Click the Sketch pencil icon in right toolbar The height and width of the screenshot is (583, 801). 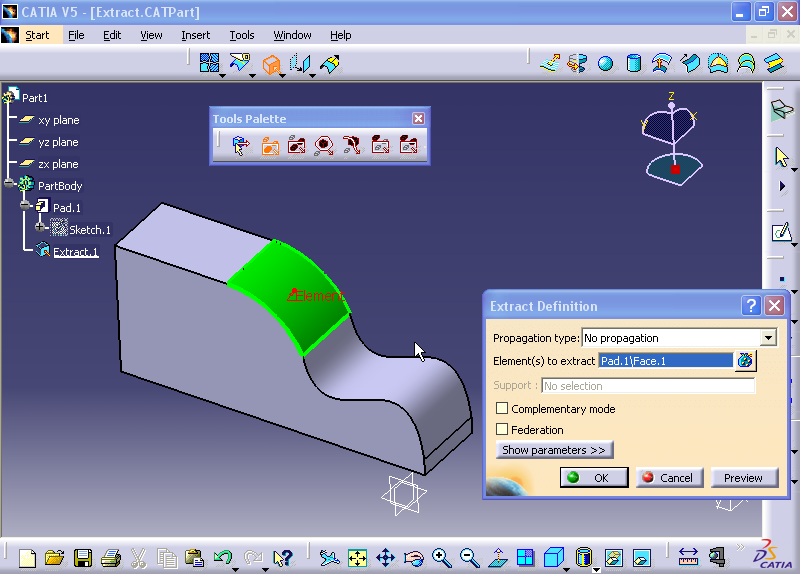tap(782, 232)
